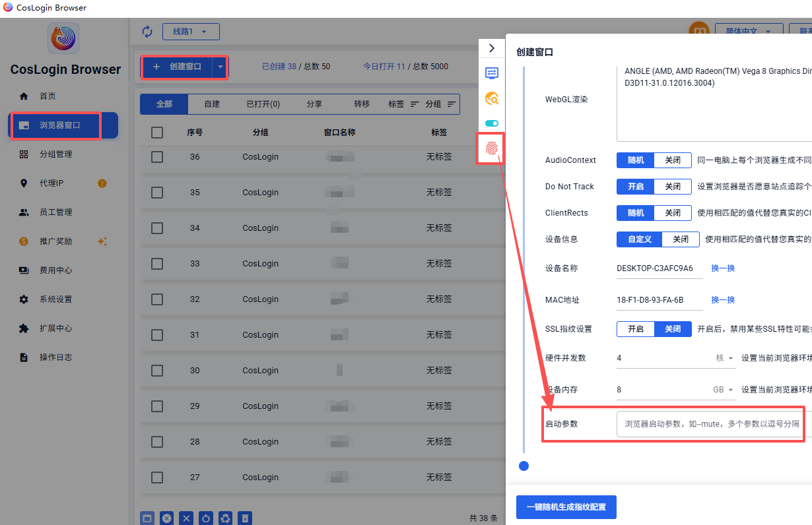Click the 操作日志 document icon
This screenshot has width=812, height=525.
point(24,357)
